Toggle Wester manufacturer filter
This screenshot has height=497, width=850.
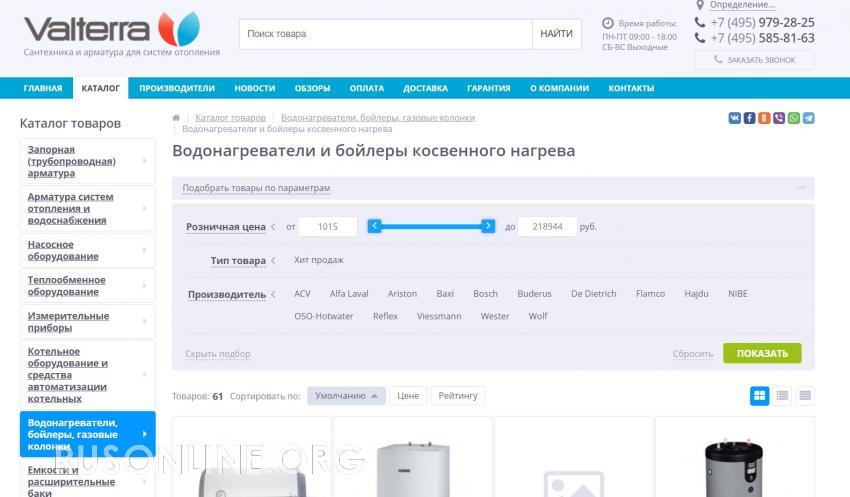(495, 316)
